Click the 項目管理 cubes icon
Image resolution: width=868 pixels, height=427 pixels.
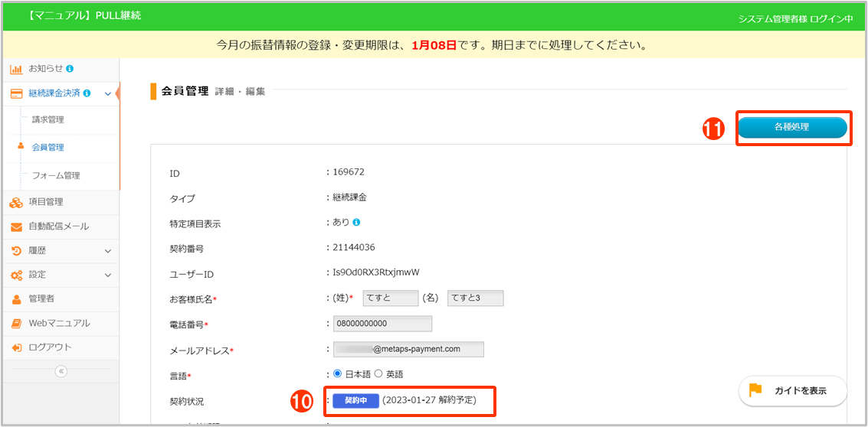16,203
